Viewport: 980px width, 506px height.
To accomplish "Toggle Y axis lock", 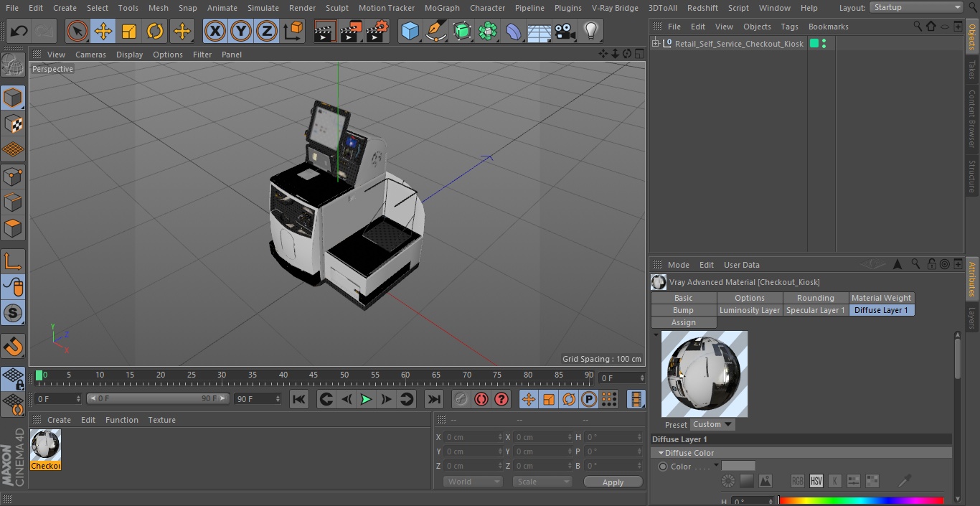I will (241, 31).
